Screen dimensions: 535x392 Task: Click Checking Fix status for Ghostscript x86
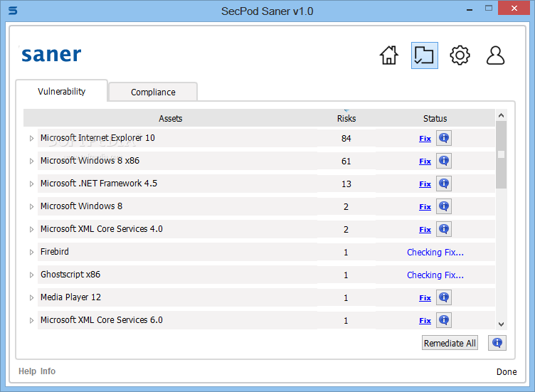tap(435, 275)
